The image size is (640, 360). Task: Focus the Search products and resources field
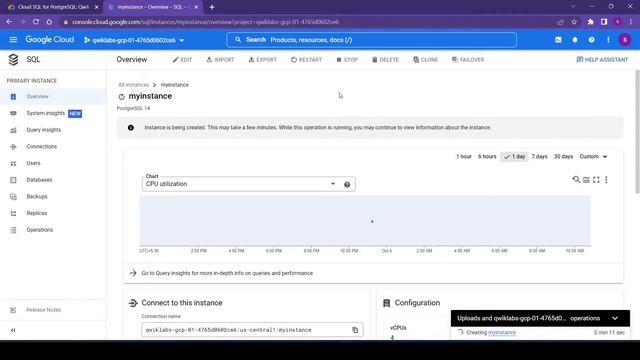[x=371, y=40]
